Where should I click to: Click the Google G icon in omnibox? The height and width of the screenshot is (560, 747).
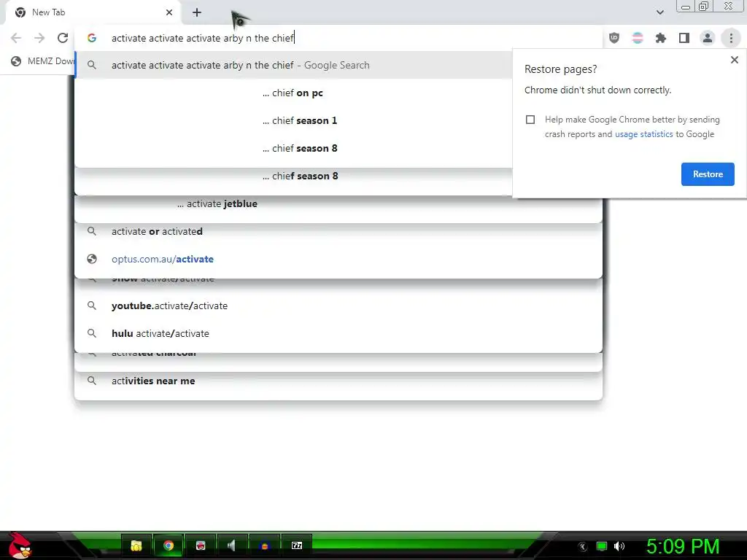click(x=92, y=38)
